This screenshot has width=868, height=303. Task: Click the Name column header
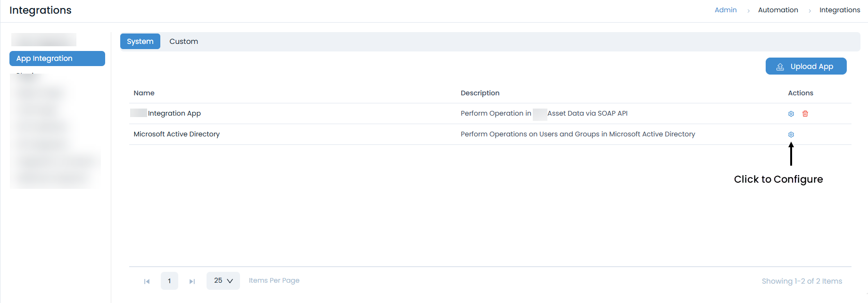pos(144,93)
